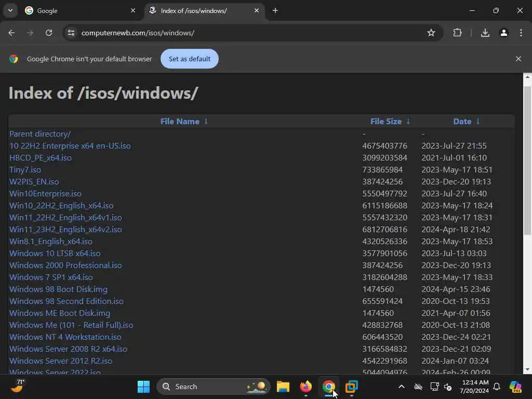Click Set as default button
The width and height of the screenshot is (532, 399).
pos(189,59)
